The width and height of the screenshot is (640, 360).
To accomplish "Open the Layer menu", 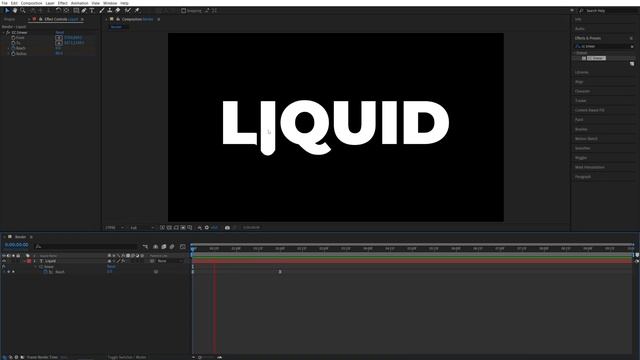I will pyautogui.click(x=50, y=3).
